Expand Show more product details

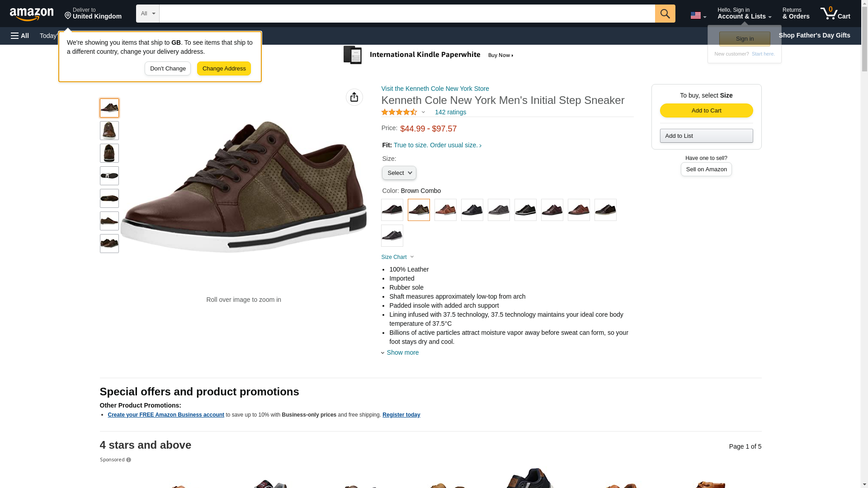tap(402, 352)
